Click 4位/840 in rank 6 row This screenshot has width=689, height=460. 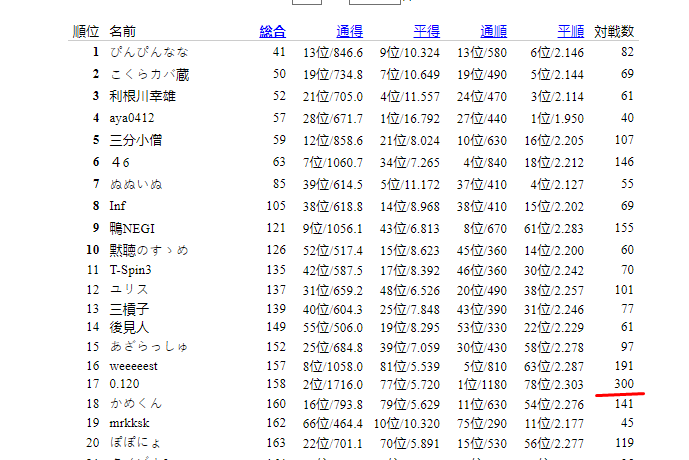coord(485,163)
